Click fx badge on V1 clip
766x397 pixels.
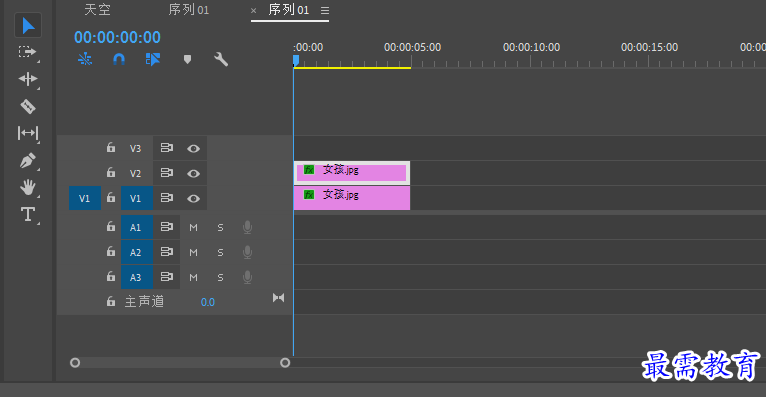click(x=309, y=194)
